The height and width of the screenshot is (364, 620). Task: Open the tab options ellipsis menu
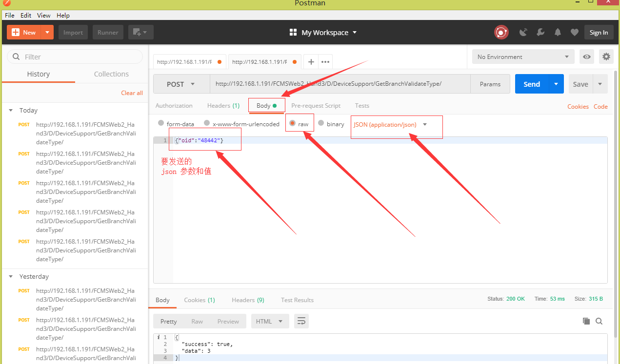pyautogui.click(x=325, y=62)
